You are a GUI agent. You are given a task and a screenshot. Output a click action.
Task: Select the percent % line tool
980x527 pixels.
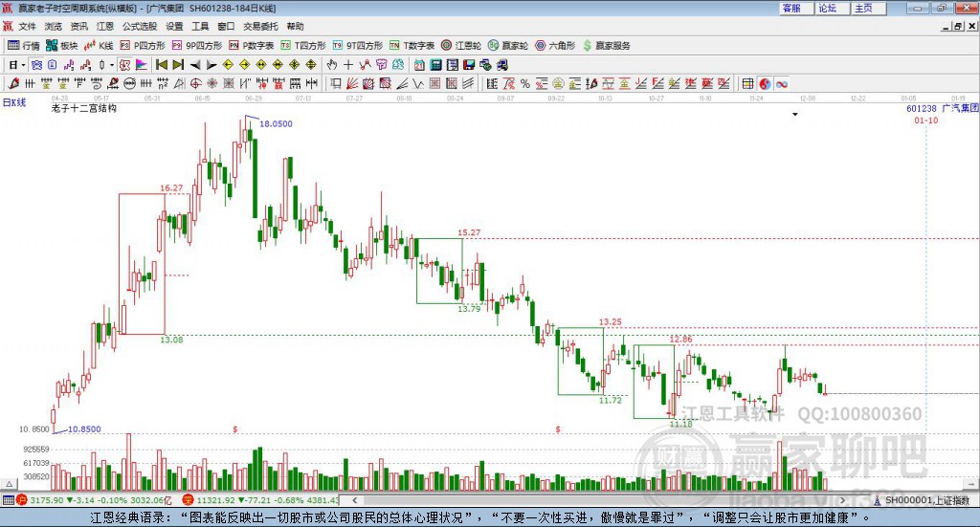pos(525,83)
